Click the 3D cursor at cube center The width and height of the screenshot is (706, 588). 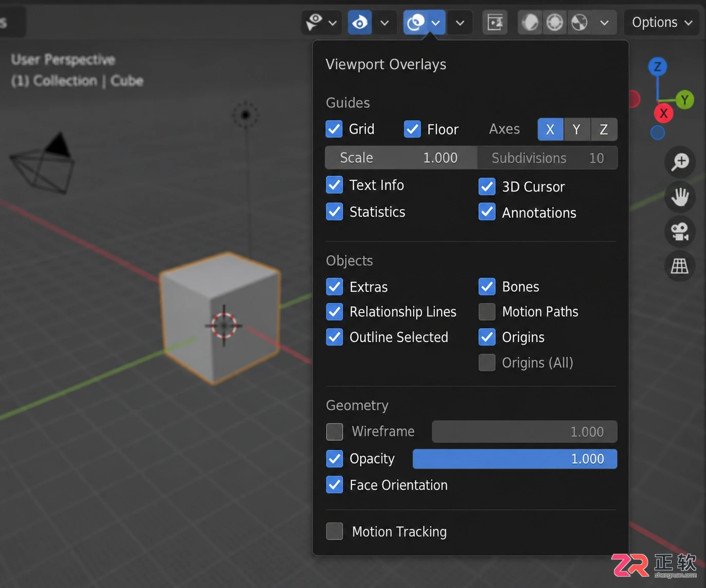224,325
